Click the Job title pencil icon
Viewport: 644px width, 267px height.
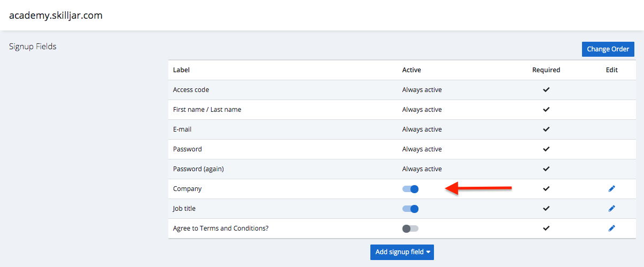click(x=611, y=209)
